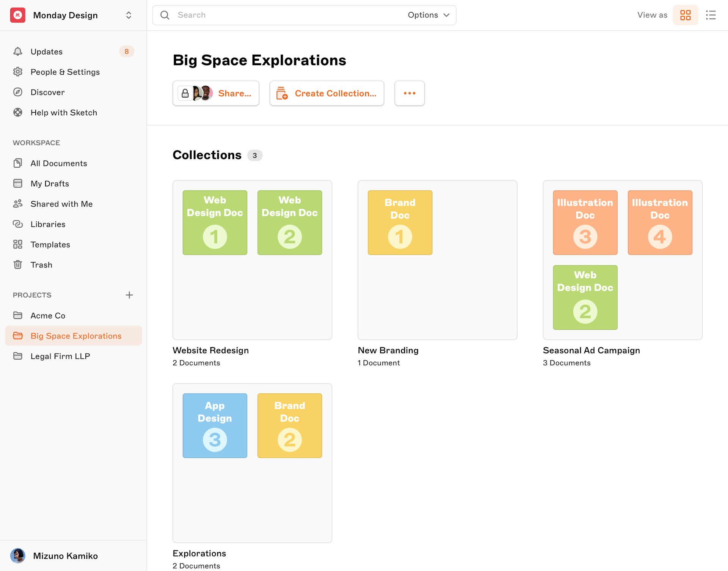Expand Projects section with plus button
The width and height of the screenshot is (728, 571).
pos(129,294)
